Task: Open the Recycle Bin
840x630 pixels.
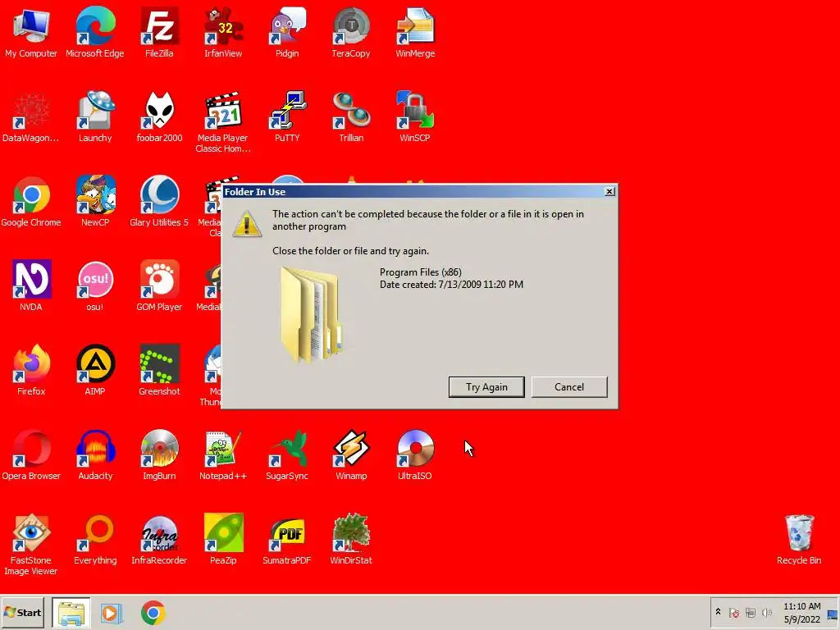Action: pos(799,540)
